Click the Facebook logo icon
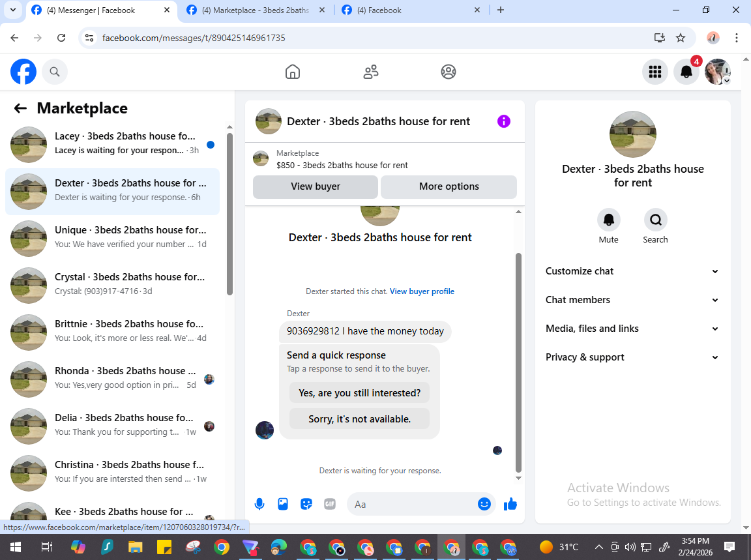 click(x=23, y=72)
